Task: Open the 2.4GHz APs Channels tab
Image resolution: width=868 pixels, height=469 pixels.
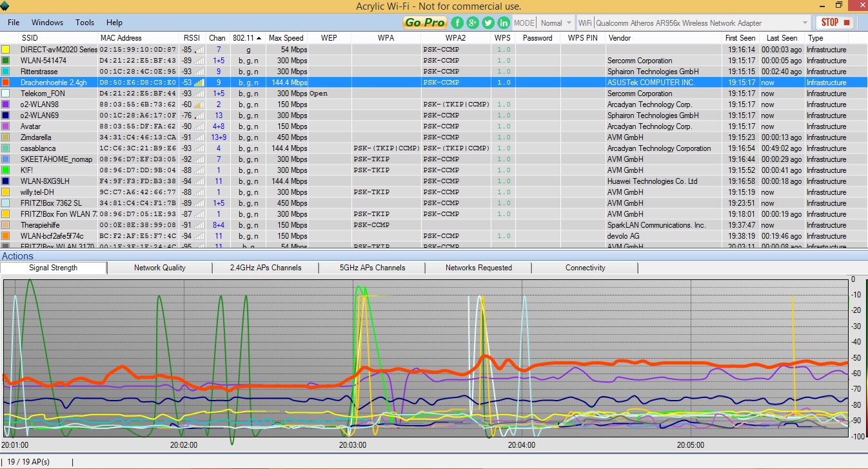Action: [266, 268]
